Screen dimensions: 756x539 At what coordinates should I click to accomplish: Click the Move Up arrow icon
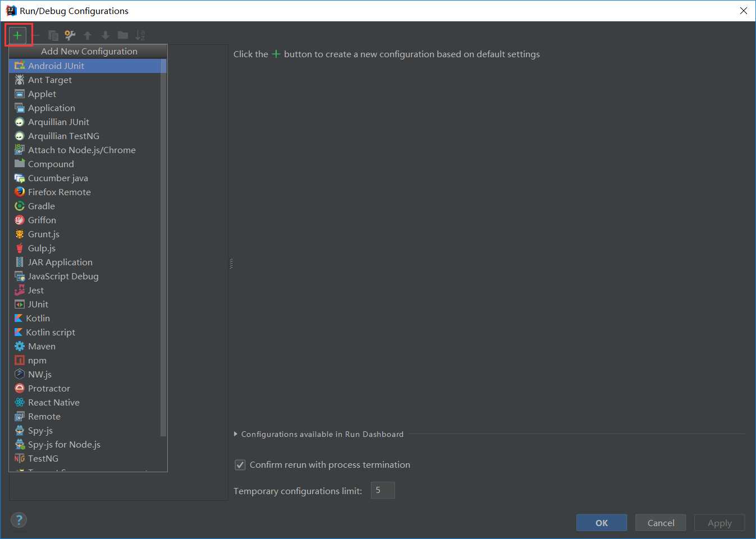click(88, 35)
